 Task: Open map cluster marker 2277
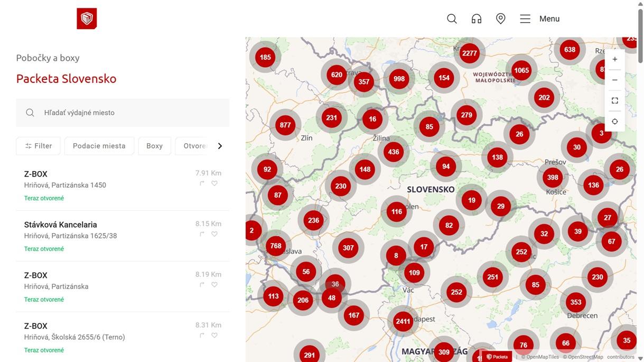469,53
